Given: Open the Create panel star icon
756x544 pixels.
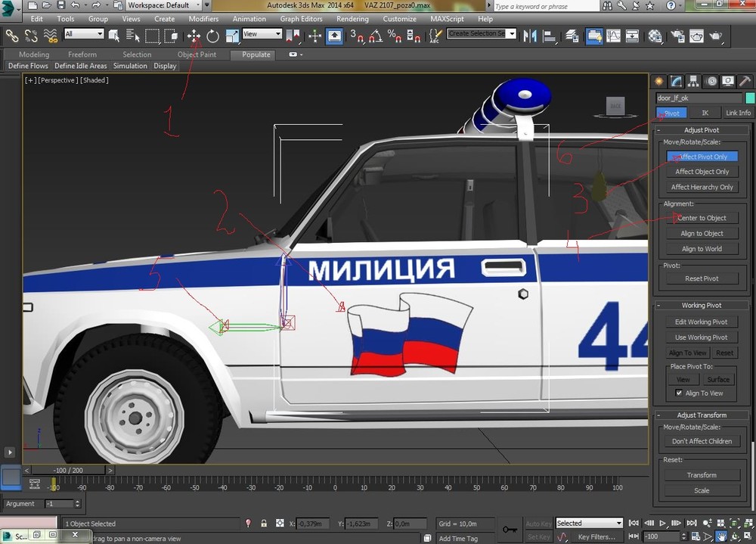Looking at the screenshot, I should (x=659, y=82).
